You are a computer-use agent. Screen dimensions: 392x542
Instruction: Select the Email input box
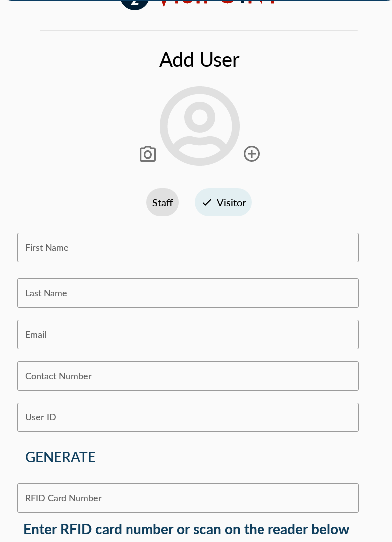(188, 335)
